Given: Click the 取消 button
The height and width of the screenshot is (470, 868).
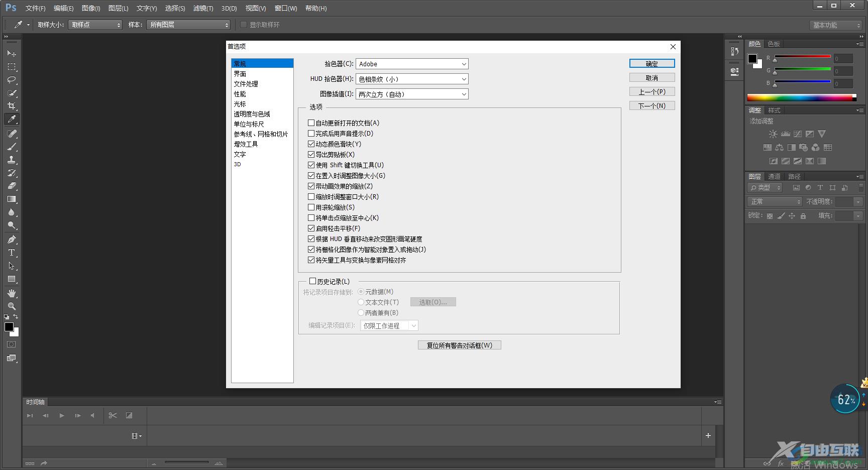Looking at the screenshot, I should click(652, 78).
